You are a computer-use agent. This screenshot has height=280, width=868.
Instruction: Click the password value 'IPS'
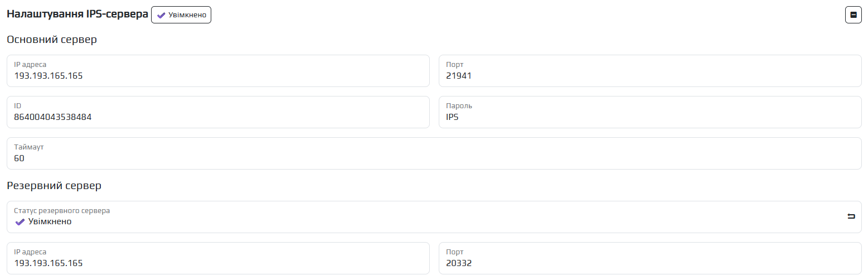coord(452,117)
